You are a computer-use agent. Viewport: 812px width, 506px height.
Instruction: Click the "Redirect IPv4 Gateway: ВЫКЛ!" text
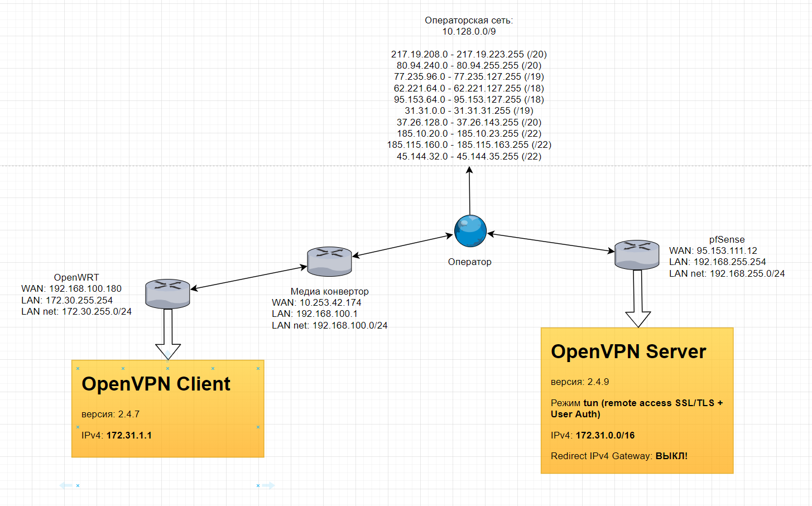(x=619, y=456)
